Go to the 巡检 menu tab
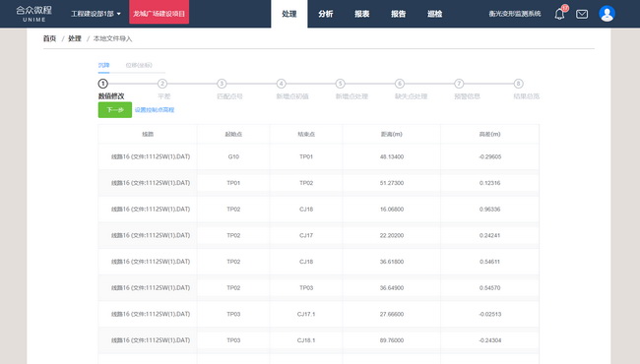 tap(434, 14)
